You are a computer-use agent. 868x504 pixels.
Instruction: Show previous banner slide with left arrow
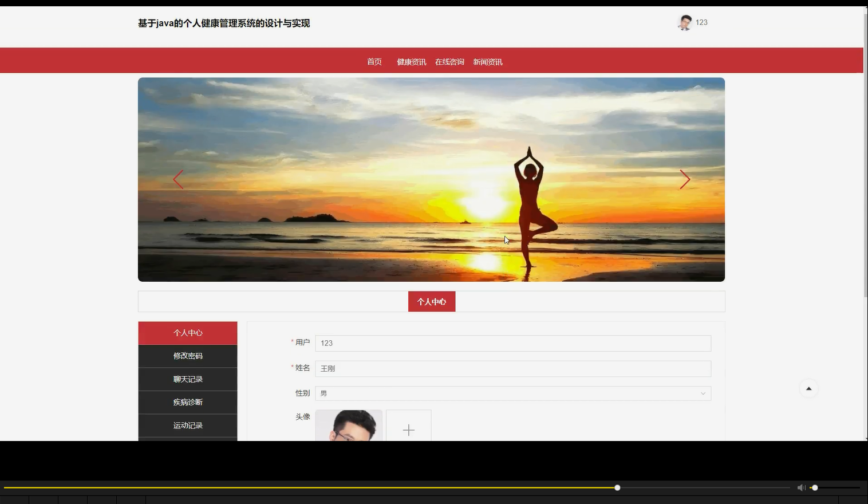[178, 179]
